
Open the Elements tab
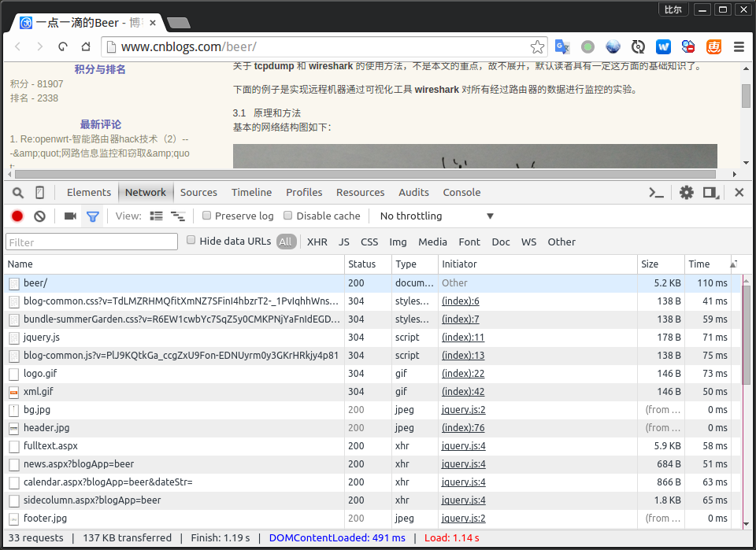(x=89, y=193)
